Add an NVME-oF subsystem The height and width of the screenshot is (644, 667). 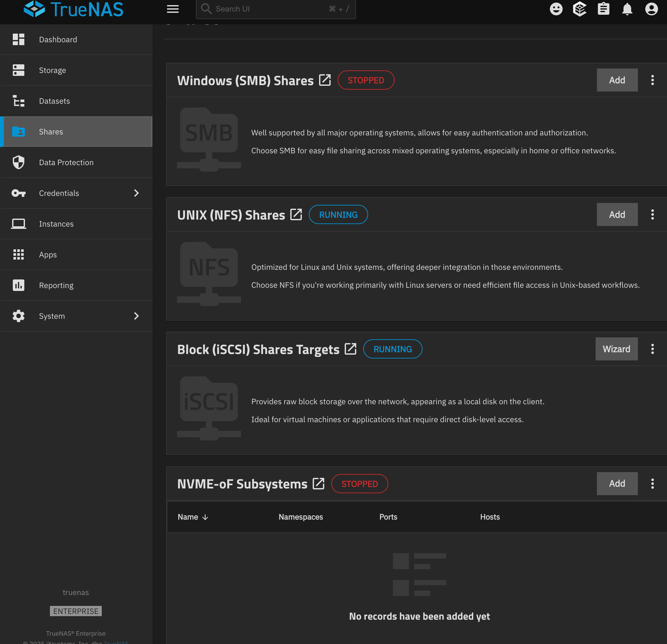[x=617, y=483]
